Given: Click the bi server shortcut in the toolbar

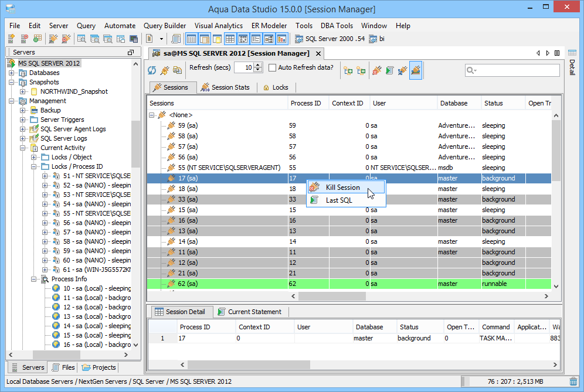Looking at the screenshot, I should (376, 39).
